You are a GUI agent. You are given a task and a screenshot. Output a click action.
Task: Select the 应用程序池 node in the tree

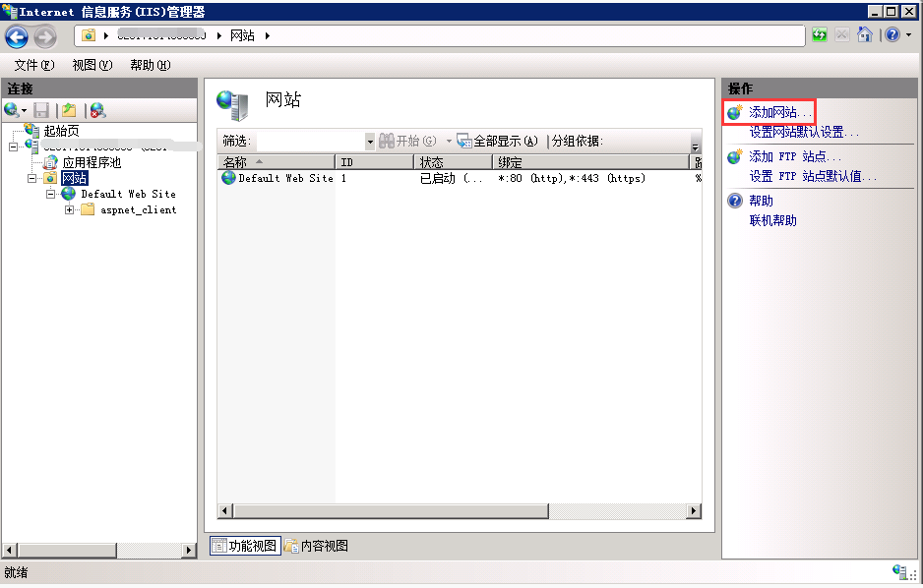pyautogui.click(x=92, y=162)
